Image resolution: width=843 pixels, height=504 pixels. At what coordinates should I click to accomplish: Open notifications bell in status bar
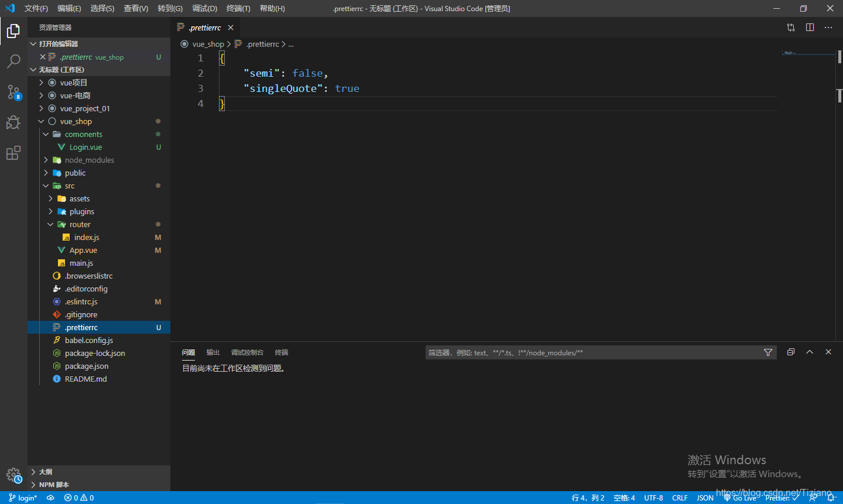point(831,497)
